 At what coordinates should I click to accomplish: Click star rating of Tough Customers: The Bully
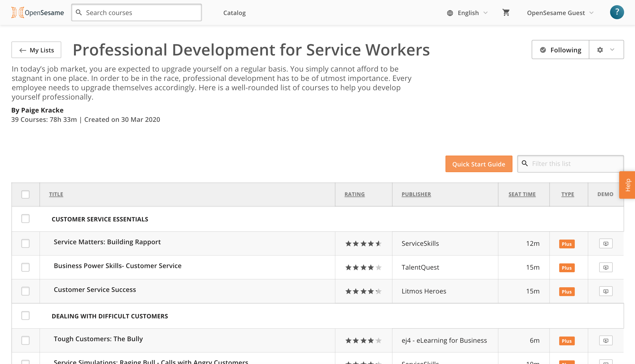click(x=363, y=340)
